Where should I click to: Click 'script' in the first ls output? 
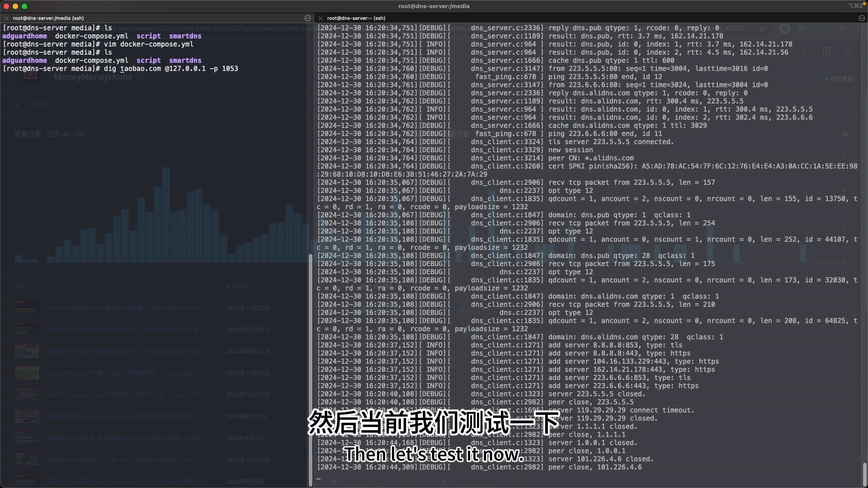(x=148, y=36)
